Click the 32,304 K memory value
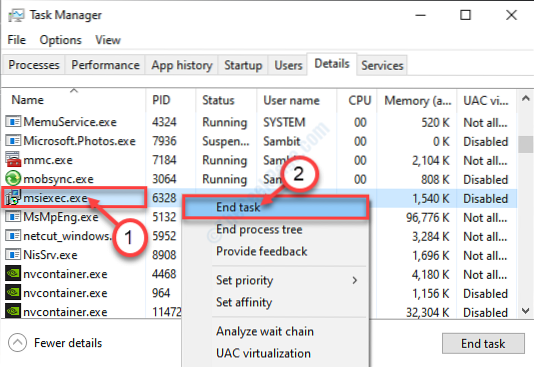The width and height of the screenshot is (534, 367). pyautogui.click(x=428, y=312)
